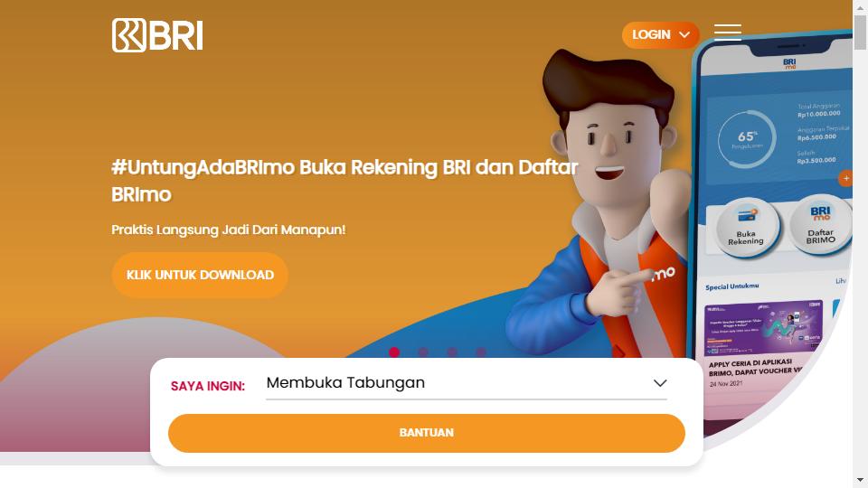
Task: Select the fourth carousel dot
Action: [481, 352]
